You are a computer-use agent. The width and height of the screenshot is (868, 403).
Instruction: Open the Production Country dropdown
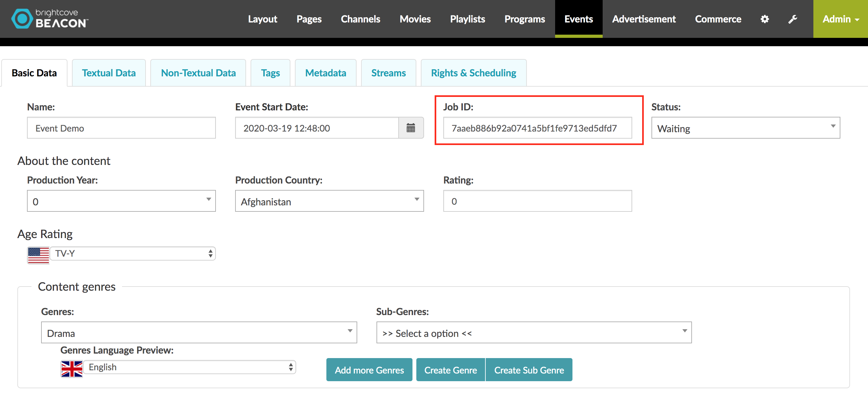click(329, 201)
